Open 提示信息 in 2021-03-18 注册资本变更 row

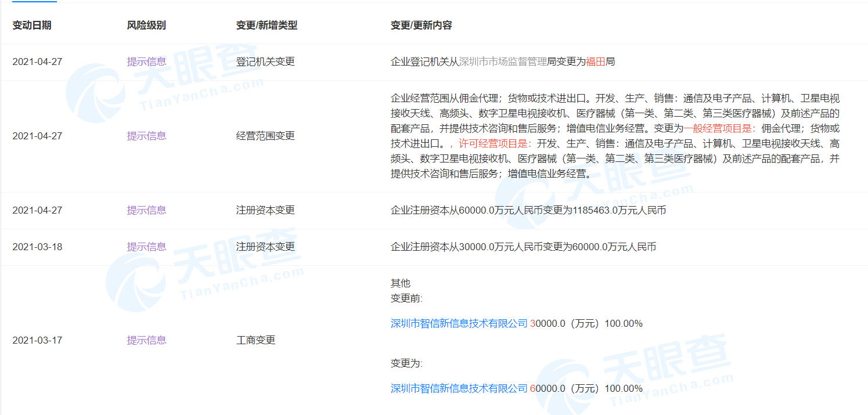coord(146,247)
